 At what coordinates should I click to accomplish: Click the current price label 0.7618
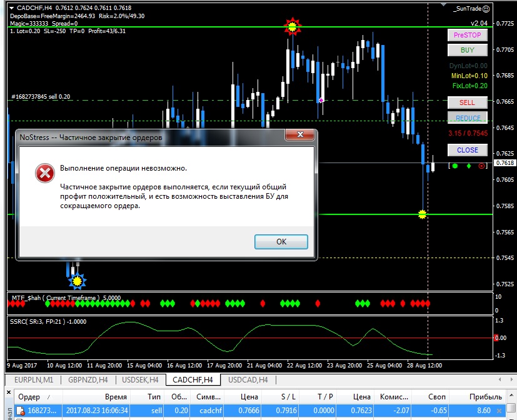pyautogui.click(x=504, y=163)
